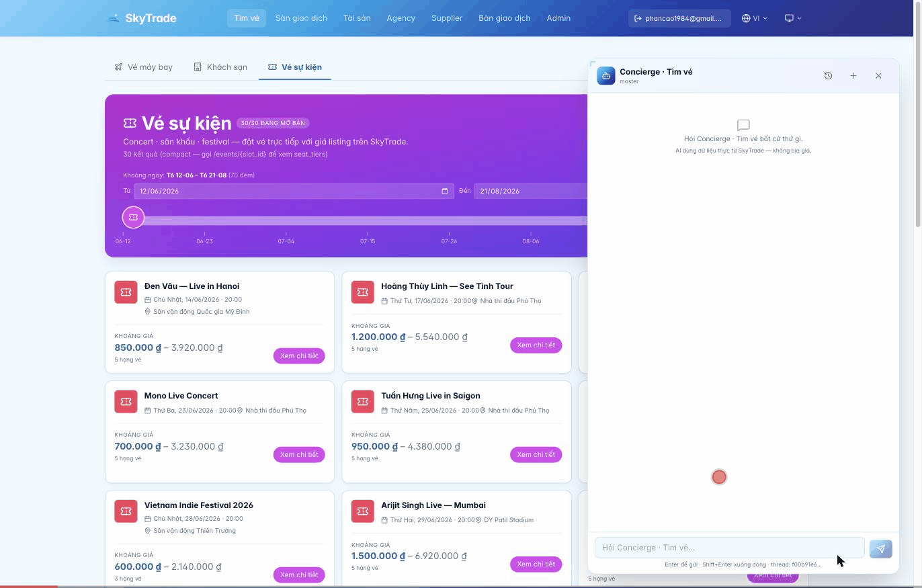Click the ticket icon beside the Vé sự kiện heading

click(130, 123)
